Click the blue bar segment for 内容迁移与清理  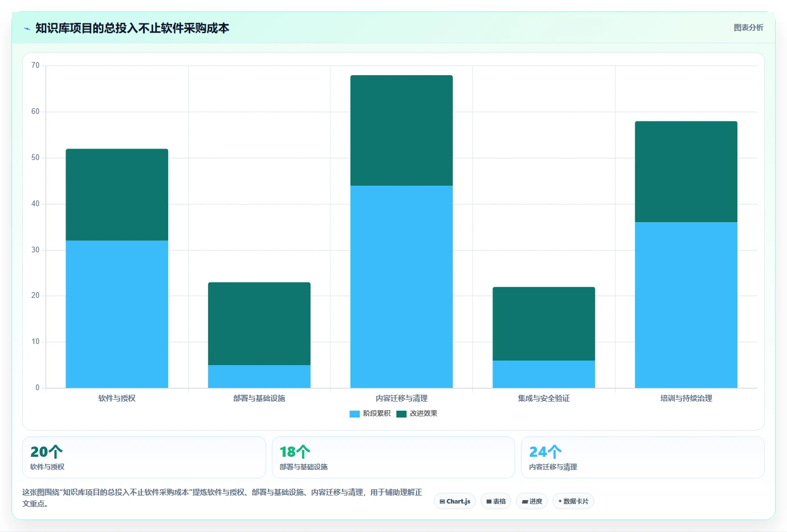coord(402,287)
